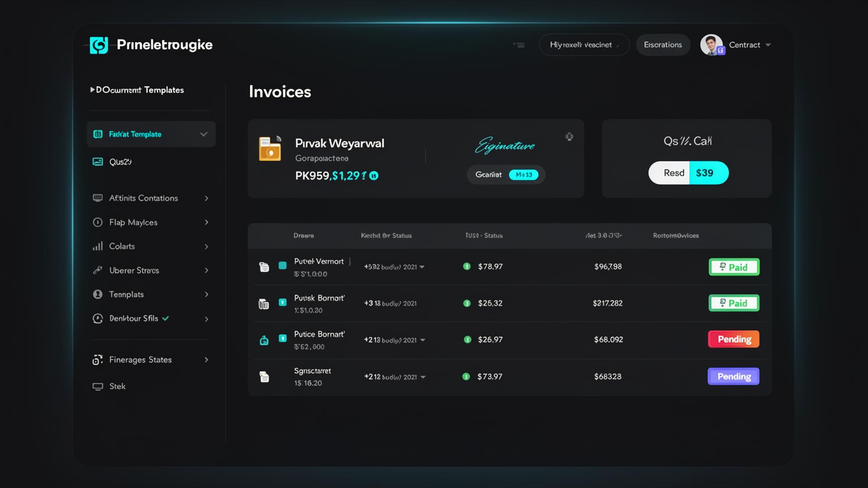The height and width of the screenshot is (488, 868).
Task: Sort by Rotormewices column header
Action: 675,235
